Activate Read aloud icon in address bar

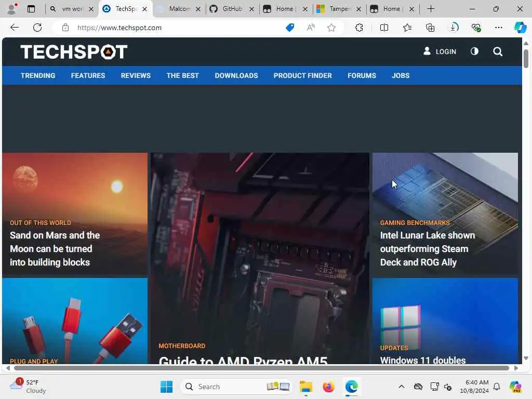[311, 28]
